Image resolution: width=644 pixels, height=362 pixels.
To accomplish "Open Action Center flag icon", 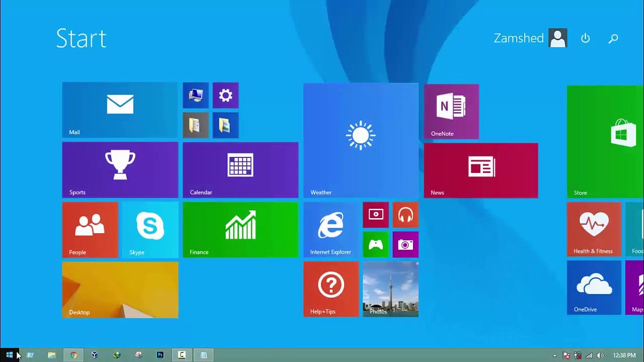I will pos(567,355).
